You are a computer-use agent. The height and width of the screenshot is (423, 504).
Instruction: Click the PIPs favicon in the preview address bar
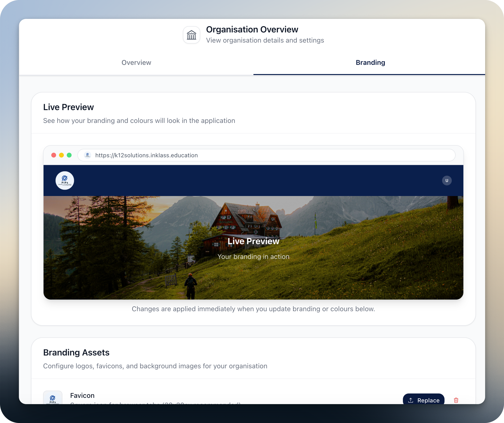[87, 155]
